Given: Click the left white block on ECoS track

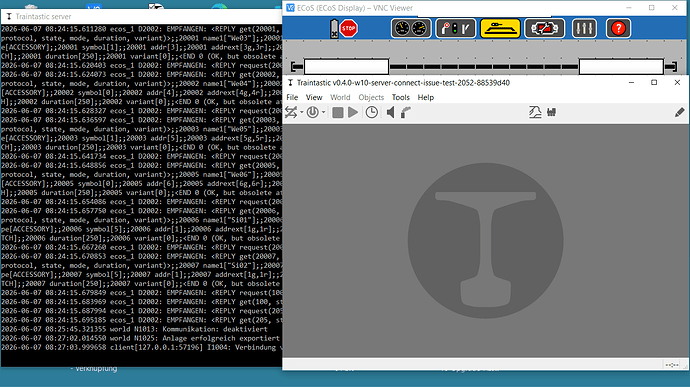Looking at the screenshot, I should (346, 67).
